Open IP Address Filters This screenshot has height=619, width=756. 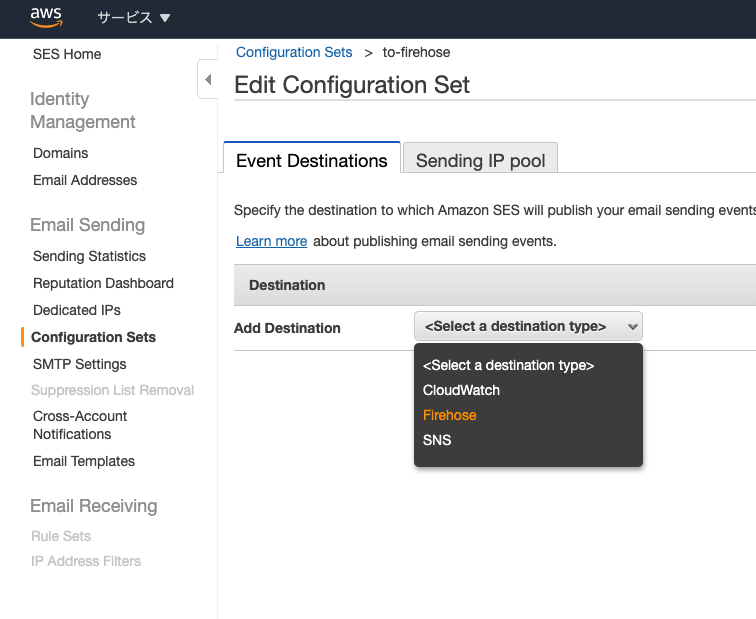pos(86,561)
